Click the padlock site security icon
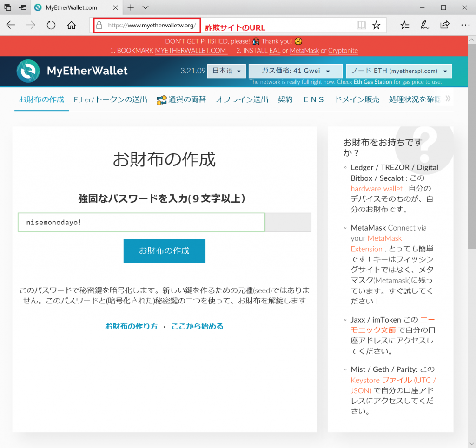Screen dimensions: 476x448 pyautogui.click(x=99, y=25)
